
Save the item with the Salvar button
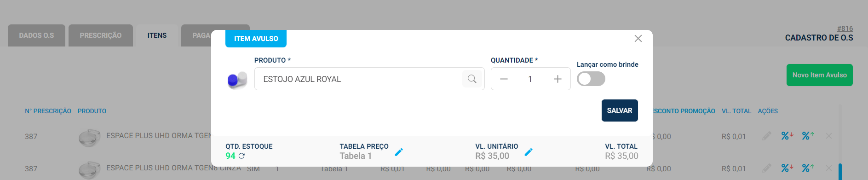tap(620, 110)
